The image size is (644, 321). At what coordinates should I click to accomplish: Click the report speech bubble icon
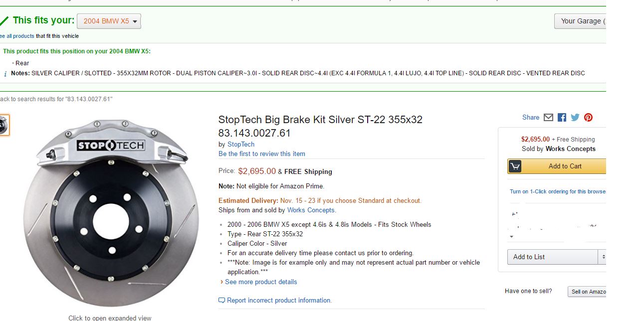[221, 301]
